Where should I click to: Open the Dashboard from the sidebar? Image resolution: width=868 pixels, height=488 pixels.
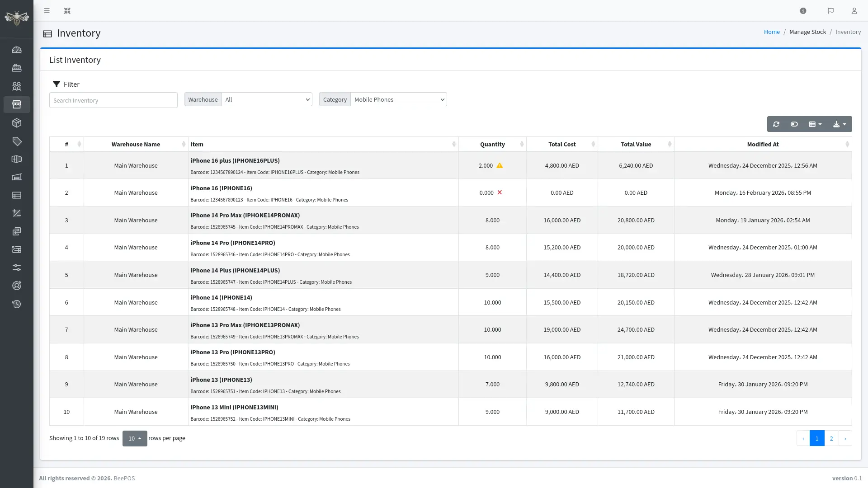(17, 50)
